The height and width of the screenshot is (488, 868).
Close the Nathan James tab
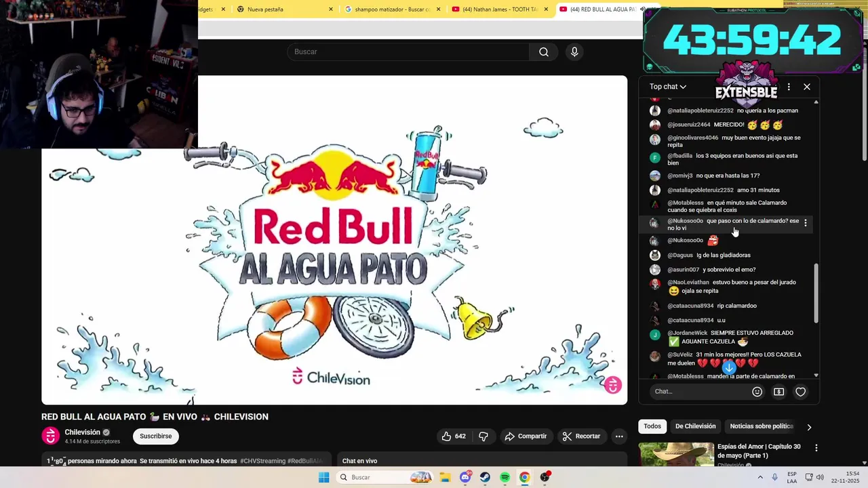[547, 9]
